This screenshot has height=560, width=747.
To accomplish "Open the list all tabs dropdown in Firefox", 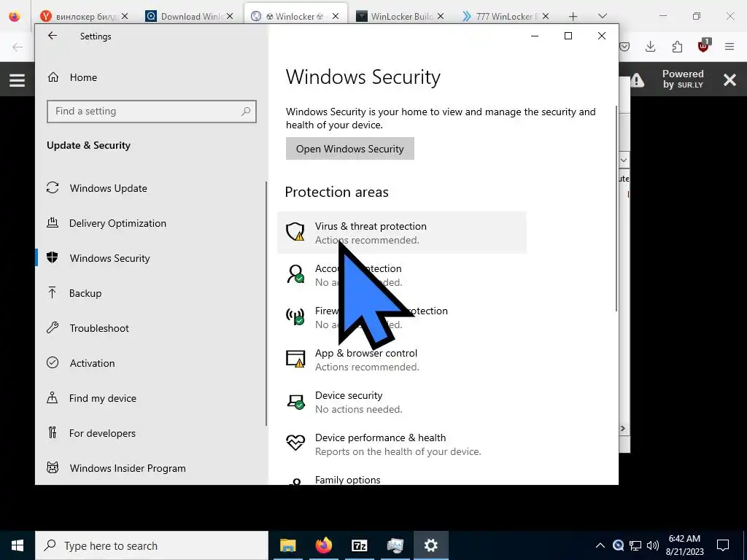I will pyautogui.click(x=602, y=16).
